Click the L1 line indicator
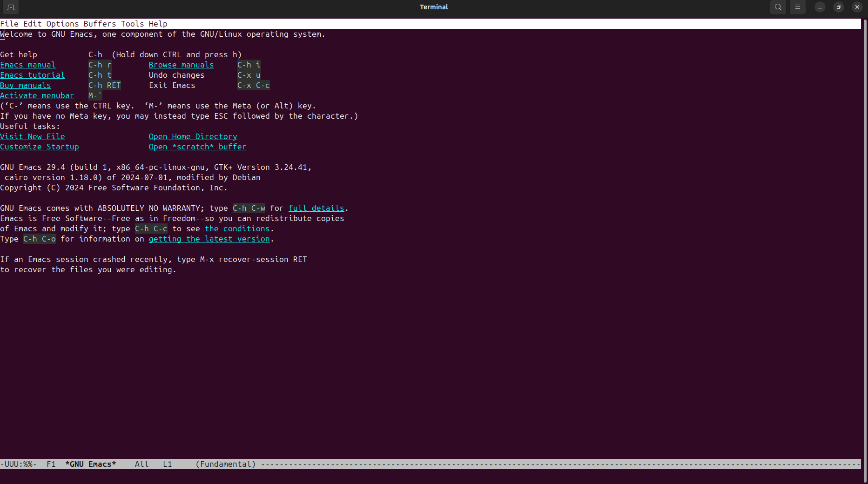 168,464
